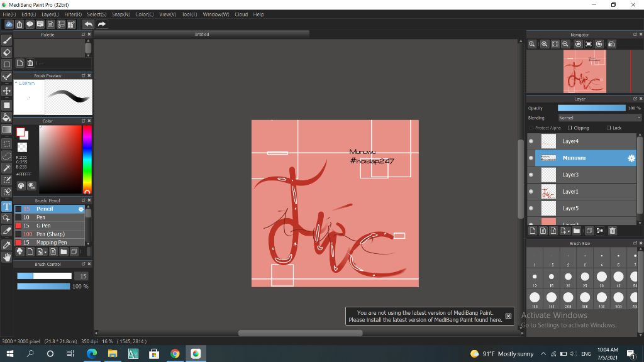Image resolution: width=644 pixels, height=362 pixels.
Task: Select the Pen (Sharp) brush
Action: click(50, 234)
